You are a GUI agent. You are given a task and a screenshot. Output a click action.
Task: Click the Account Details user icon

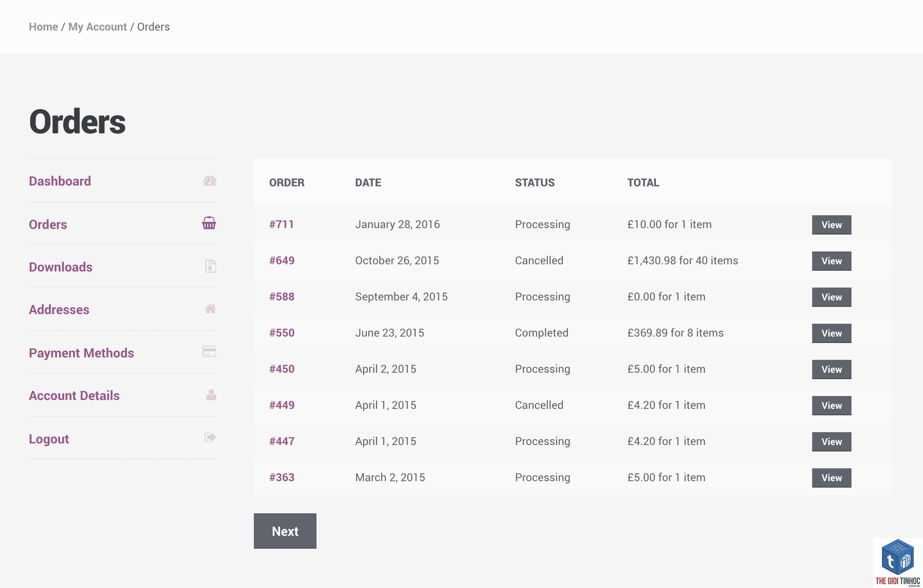pyautogui.click(x=211, y=395)
